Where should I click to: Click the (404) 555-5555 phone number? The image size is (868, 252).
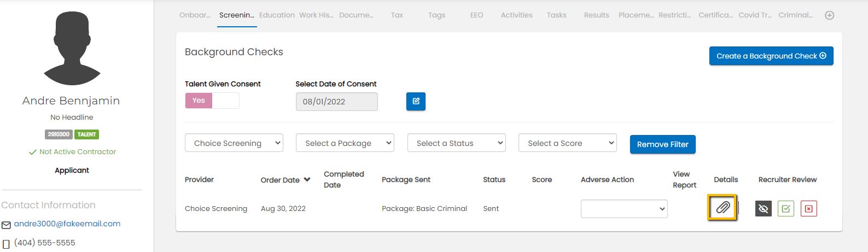pos(45,243)
